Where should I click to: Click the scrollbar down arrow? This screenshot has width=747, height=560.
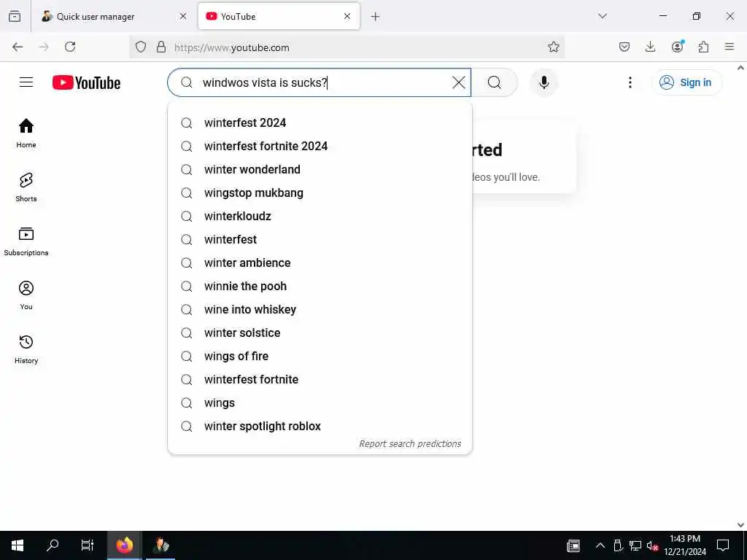[x=741, y=525]
